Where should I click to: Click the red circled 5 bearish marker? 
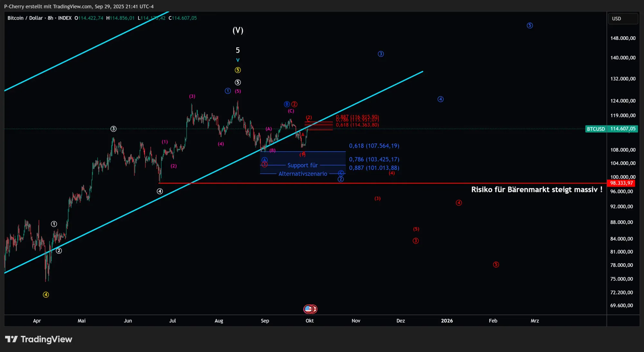coord(496,264)
